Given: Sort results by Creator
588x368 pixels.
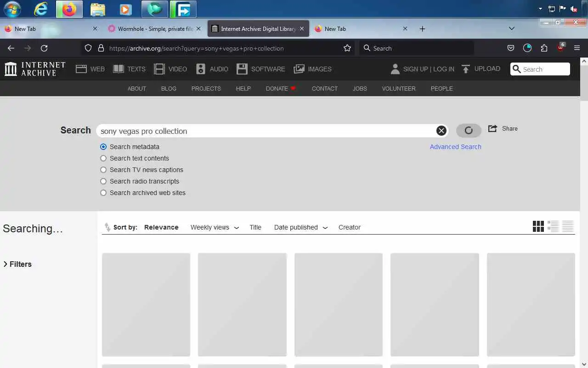Looking at the screenshot, I should point(350,227).
